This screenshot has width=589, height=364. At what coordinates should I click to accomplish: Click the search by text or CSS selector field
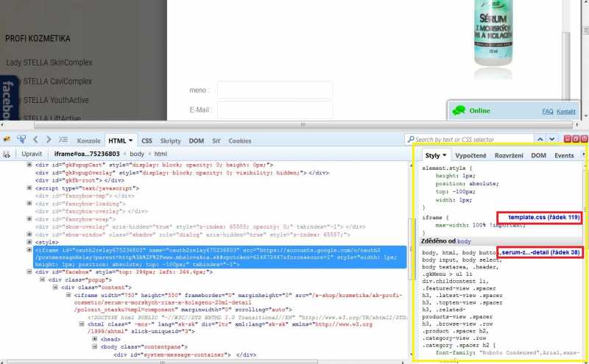pyautogui.click(x=471, y=139)
